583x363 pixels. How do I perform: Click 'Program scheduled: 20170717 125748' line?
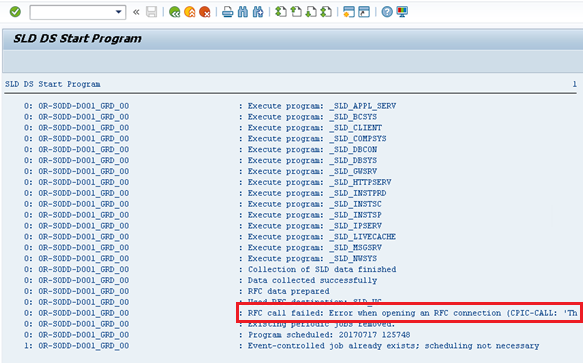tap(329, 335)
